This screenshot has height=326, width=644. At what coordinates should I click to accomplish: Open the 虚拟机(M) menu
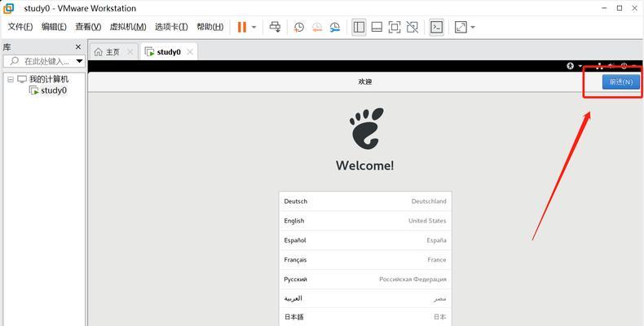click(128, 27)
